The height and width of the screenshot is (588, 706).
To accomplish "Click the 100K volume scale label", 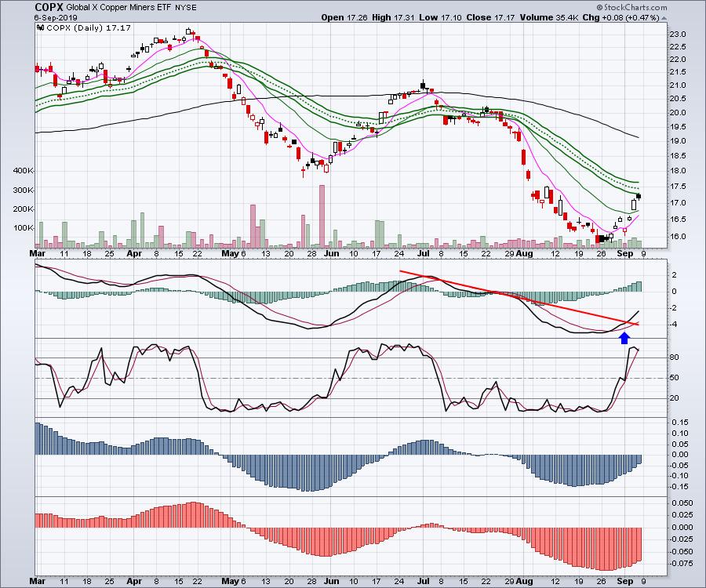I will point(24,227).
